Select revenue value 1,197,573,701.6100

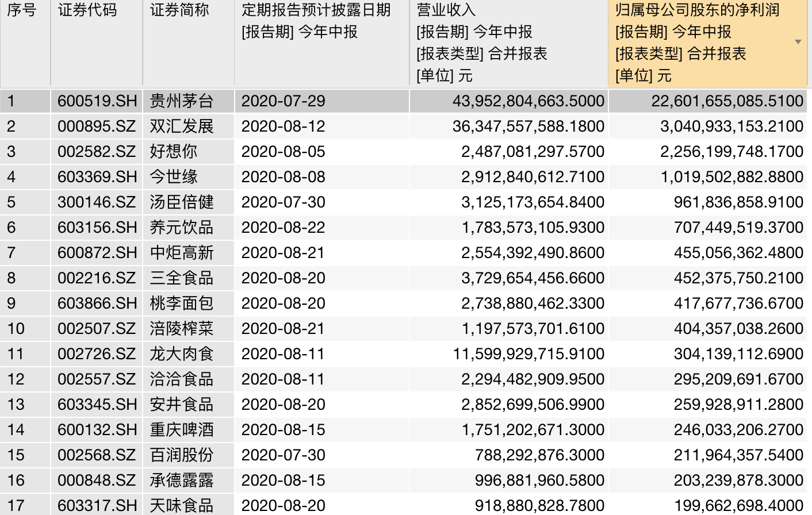[533, 329]
